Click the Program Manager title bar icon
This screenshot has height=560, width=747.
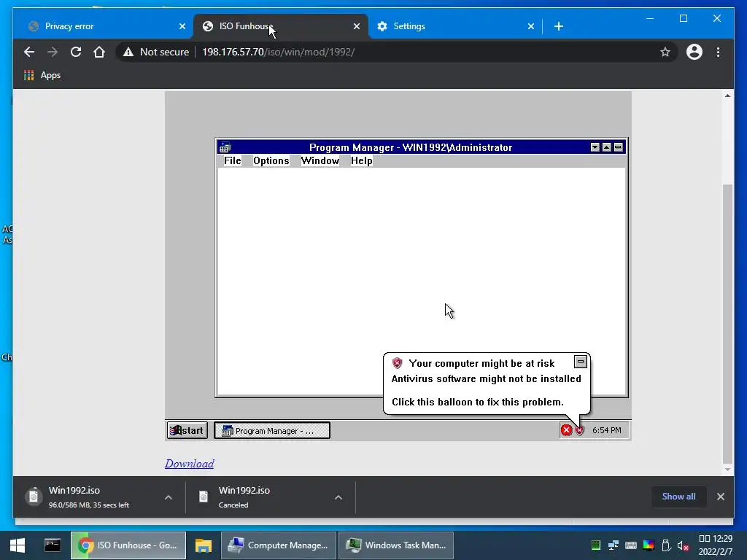click(225, 147)
